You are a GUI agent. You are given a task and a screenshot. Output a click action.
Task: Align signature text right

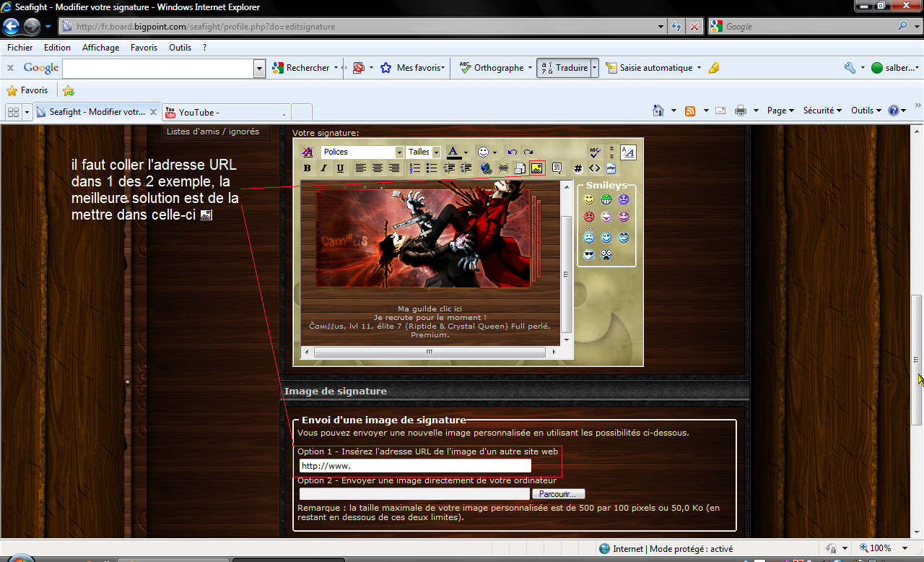click(x=393, y=168)
